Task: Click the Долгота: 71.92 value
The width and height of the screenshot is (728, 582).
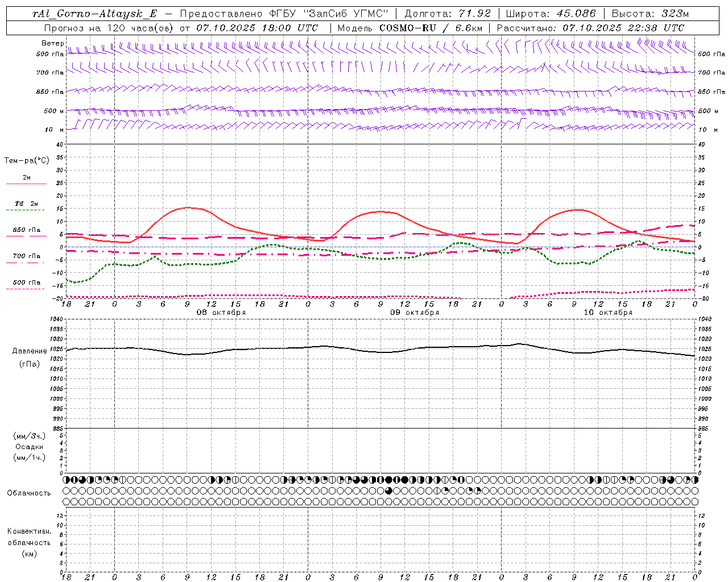Action: [448, 14]
